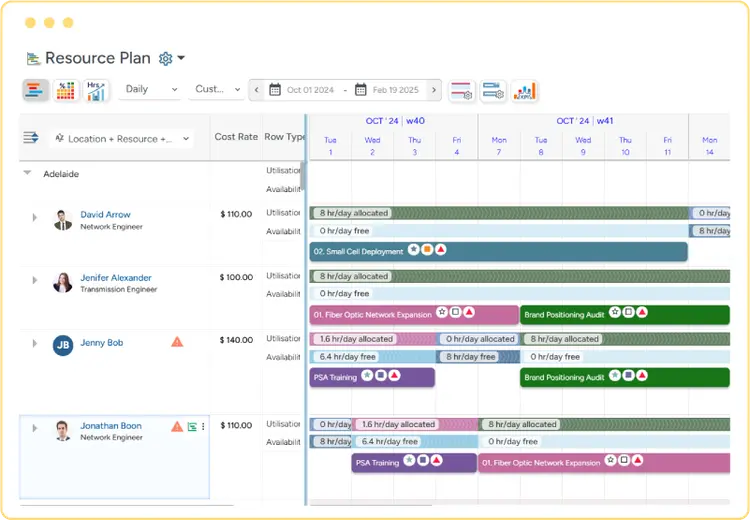Open the row settings toolbar icon
The image size is (750, 520).
click(x=462, y=90)
